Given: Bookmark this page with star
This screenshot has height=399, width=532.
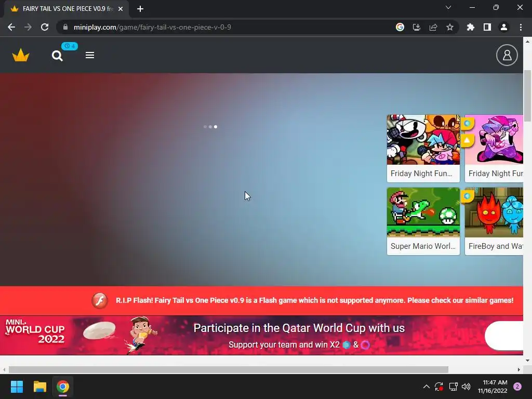Looking at the screenshot, I should point(450,27).
